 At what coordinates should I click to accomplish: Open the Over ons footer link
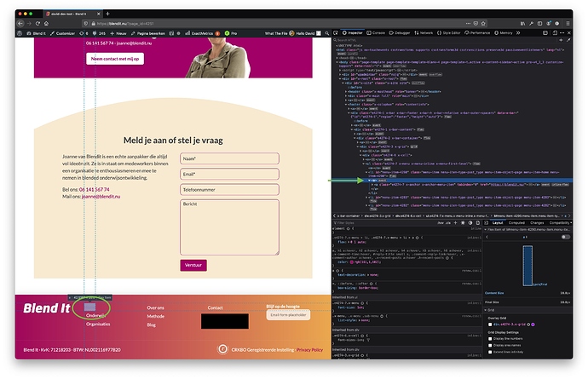pos(156,307)
